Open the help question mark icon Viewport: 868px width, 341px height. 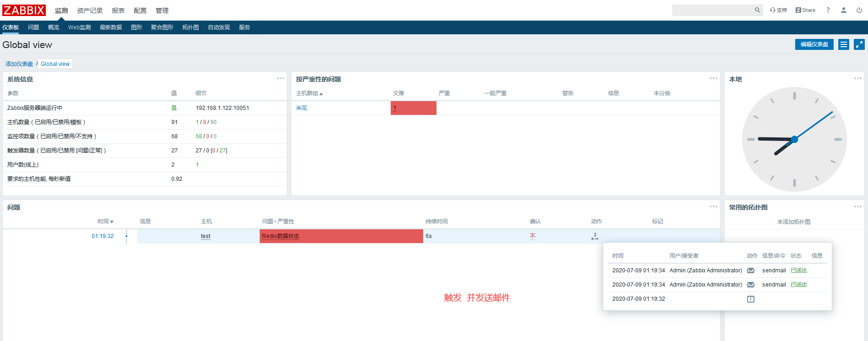tap(828, 10)
